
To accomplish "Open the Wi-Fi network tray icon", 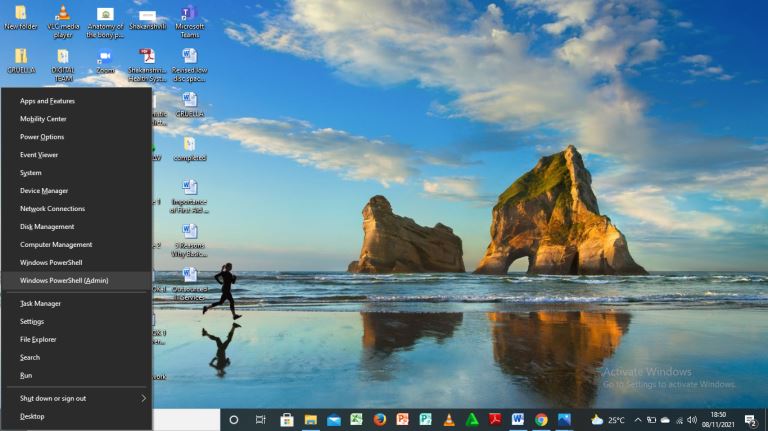I will [679, 420].
